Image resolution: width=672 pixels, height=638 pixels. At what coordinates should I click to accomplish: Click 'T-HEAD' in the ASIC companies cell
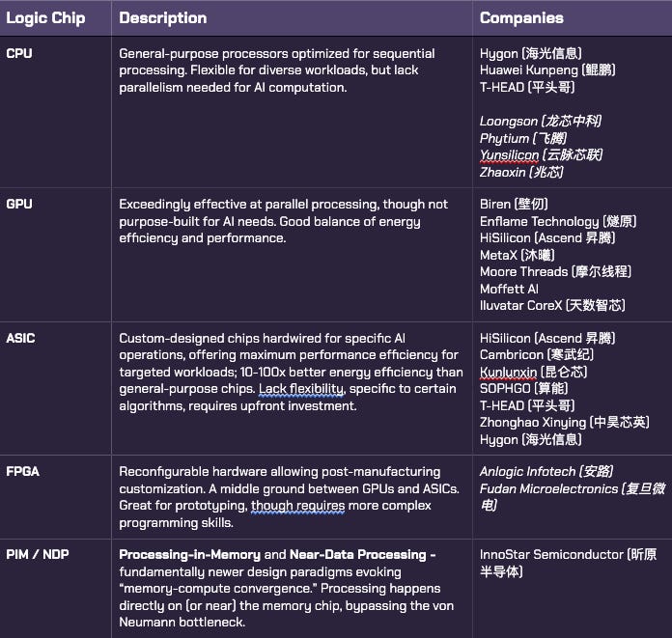tap(527, 405)
